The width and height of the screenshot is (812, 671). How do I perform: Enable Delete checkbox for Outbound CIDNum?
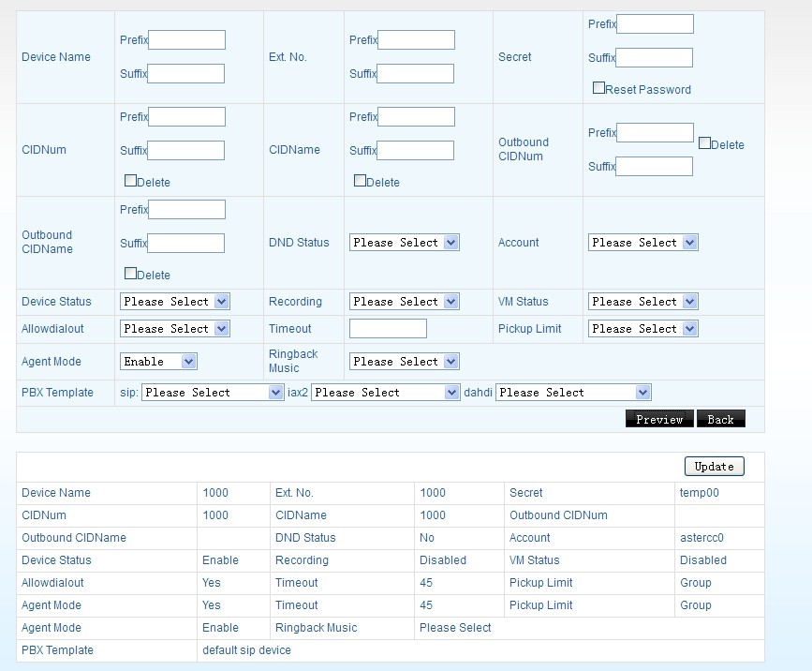pyautogui.click(x=704, y=143)
